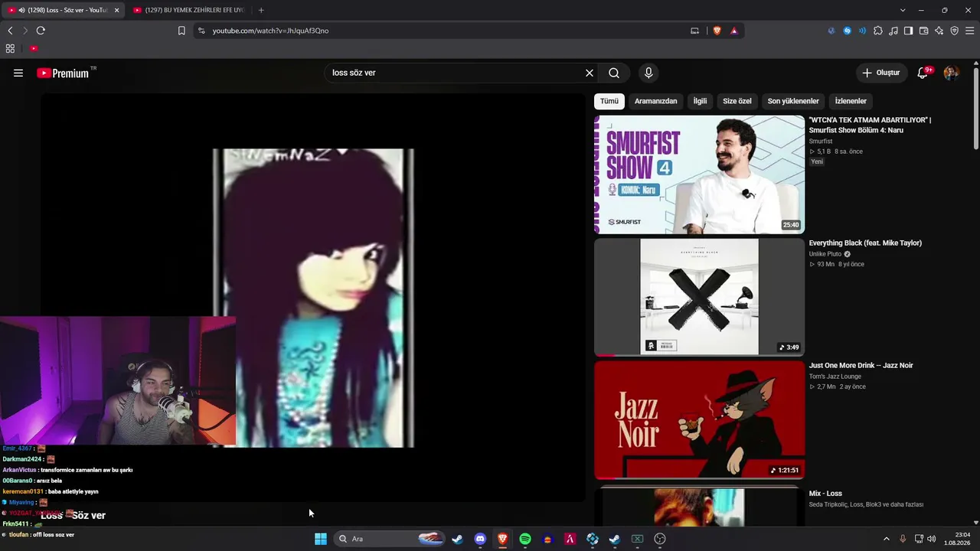
Task: Click the page vertical scrollbar
Action: [x=975, y=107]
